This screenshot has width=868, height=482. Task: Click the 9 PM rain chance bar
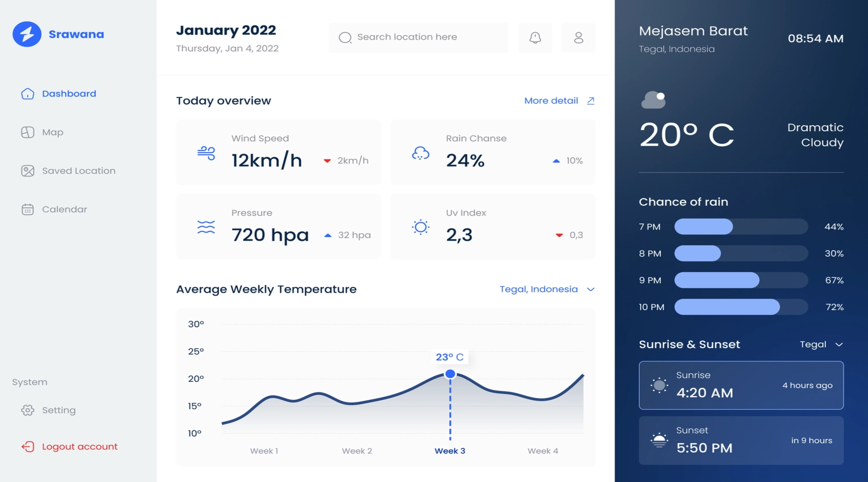tap(741, 280)
